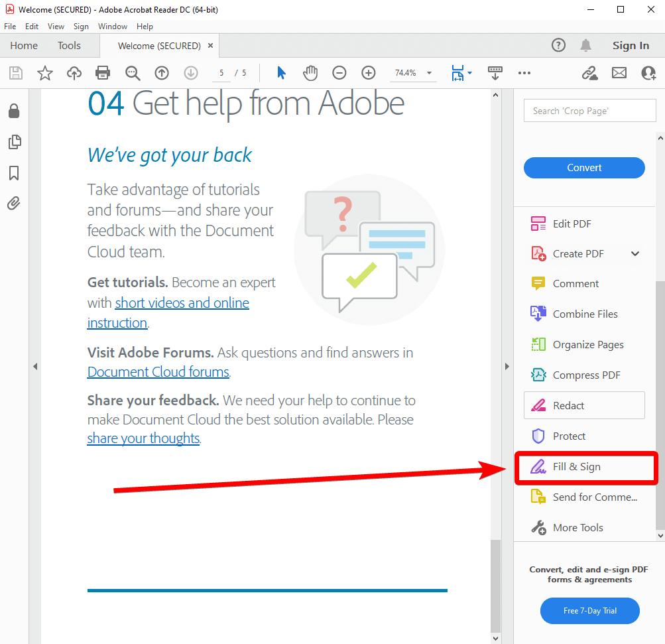Click document scrollbar up arrow
Screen dimensions: 665x644
[x=495, y=95]
